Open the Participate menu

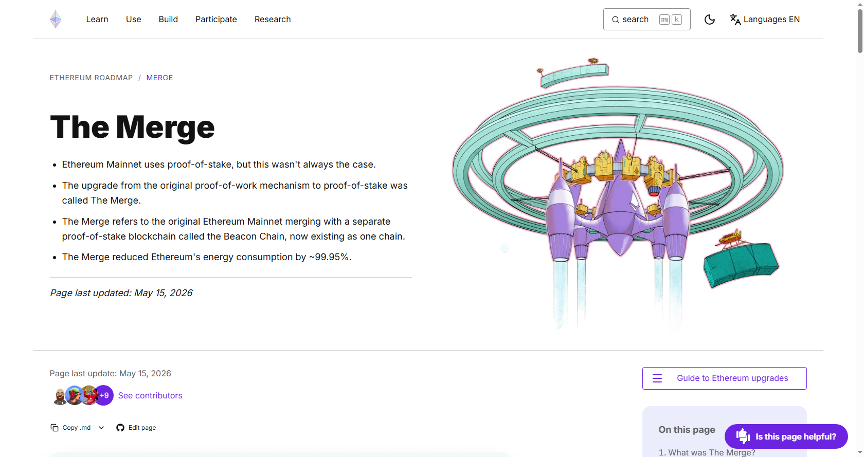tap(216, 19)
